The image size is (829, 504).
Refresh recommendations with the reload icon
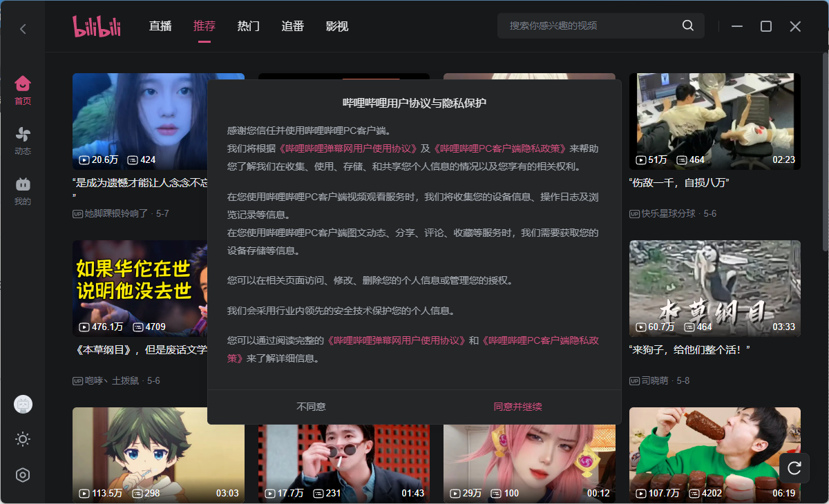(794, 467)
